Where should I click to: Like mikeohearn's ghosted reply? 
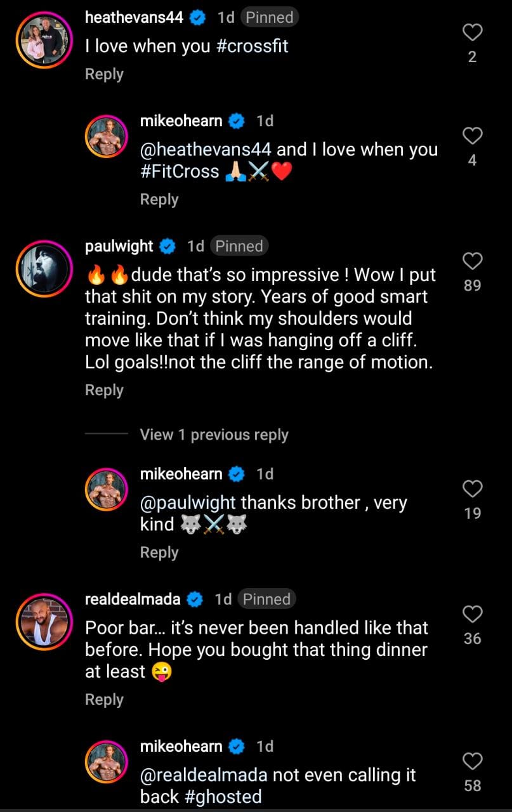[x=472, y=761]
